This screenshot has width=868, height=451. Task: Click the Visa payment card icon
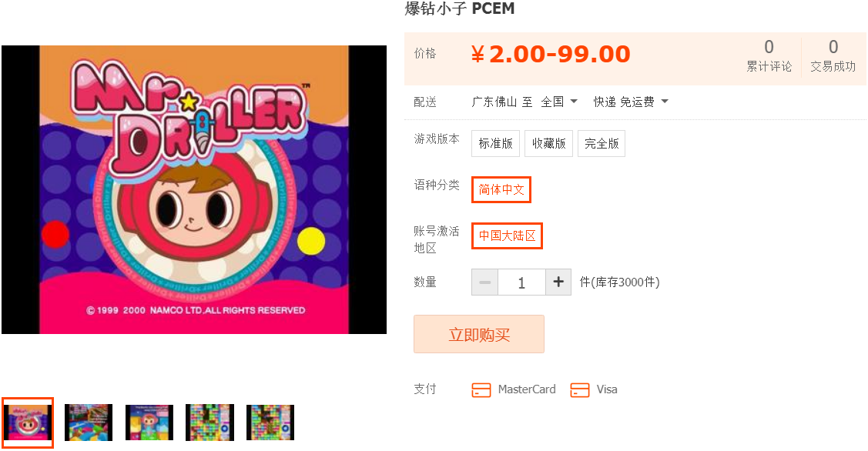[580, 389]
